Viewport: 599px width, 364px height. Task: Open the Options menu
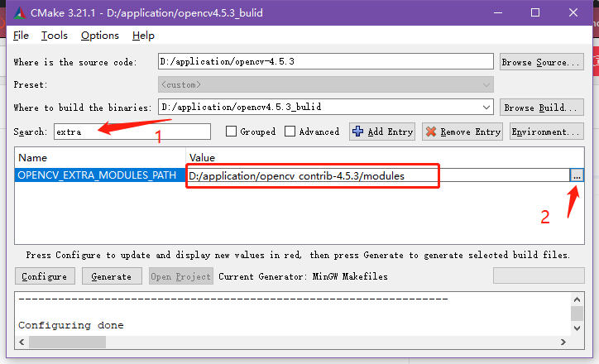click(100, 36)
